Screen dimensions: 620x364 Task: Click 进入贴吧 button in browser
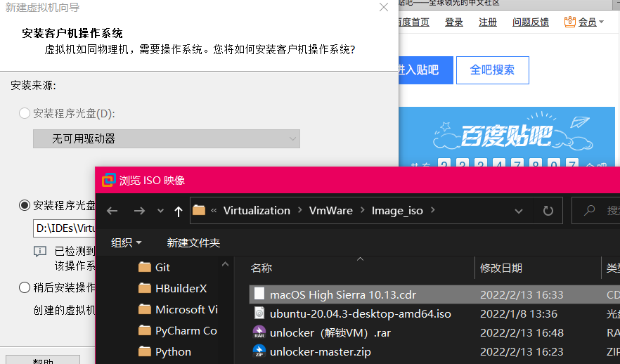[x=426, y=70]
